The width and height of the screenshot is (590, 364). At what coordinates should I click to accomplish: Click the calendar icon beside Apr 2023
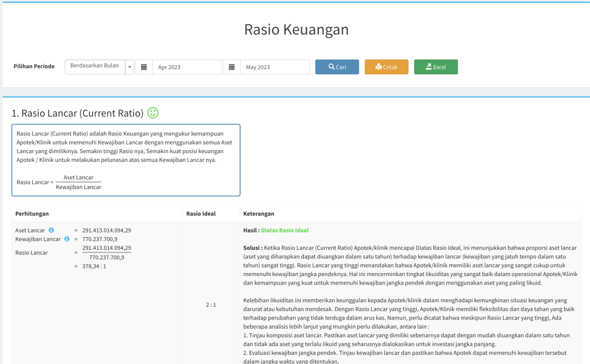click(x=144, y=67)
